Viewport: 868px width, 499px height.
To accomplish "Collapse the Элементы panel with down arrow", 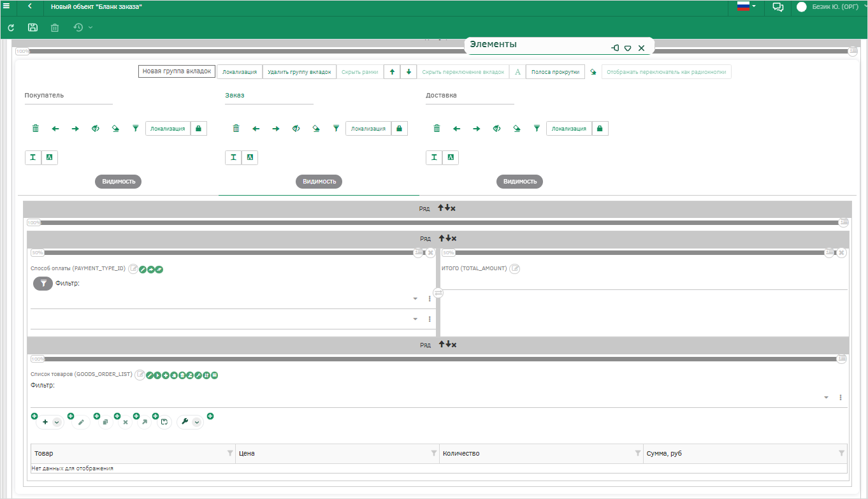I will [628, 48].
